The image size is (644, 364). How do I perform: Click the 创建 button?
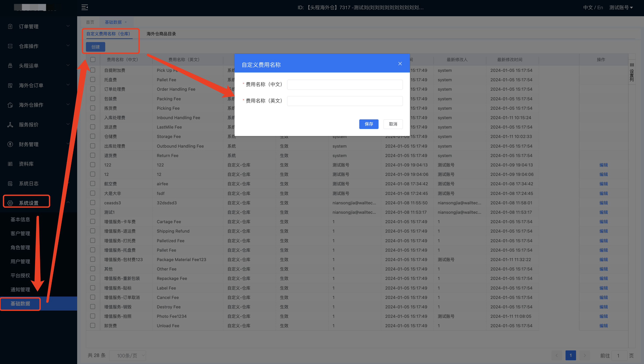click(96, 47)
